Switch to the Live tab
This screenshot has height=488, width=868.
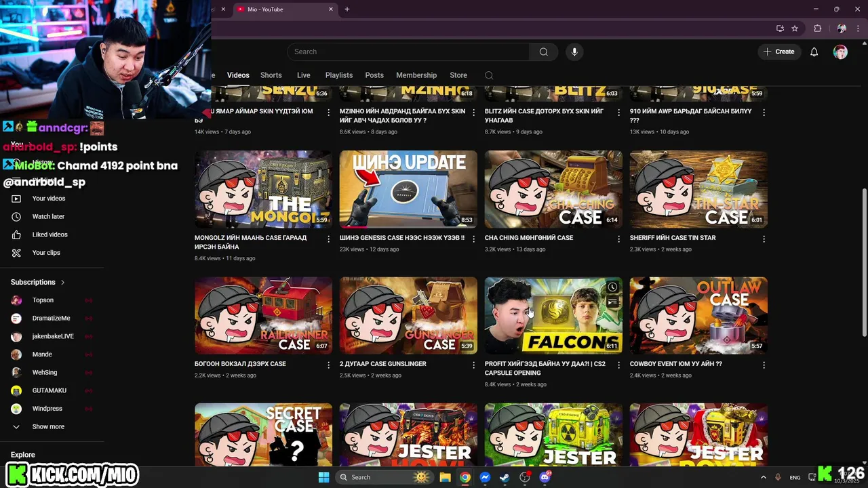point(304,75)
